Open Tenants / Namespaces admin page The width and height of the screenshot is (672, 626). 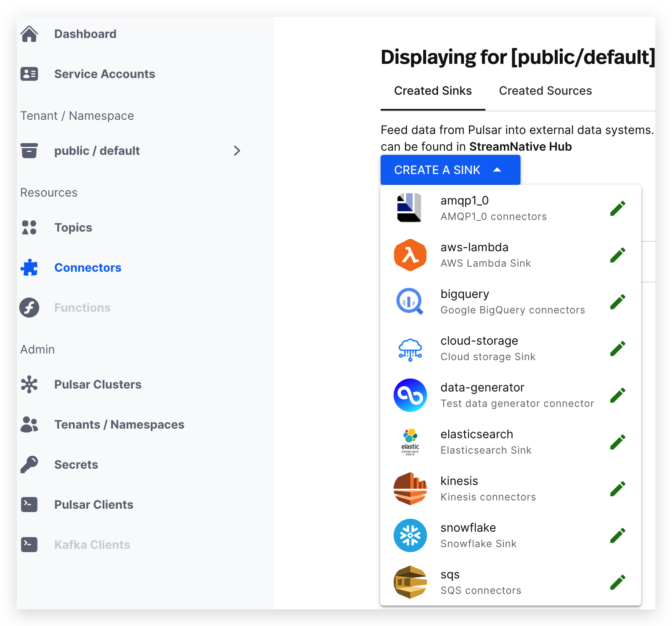[119, 424]
